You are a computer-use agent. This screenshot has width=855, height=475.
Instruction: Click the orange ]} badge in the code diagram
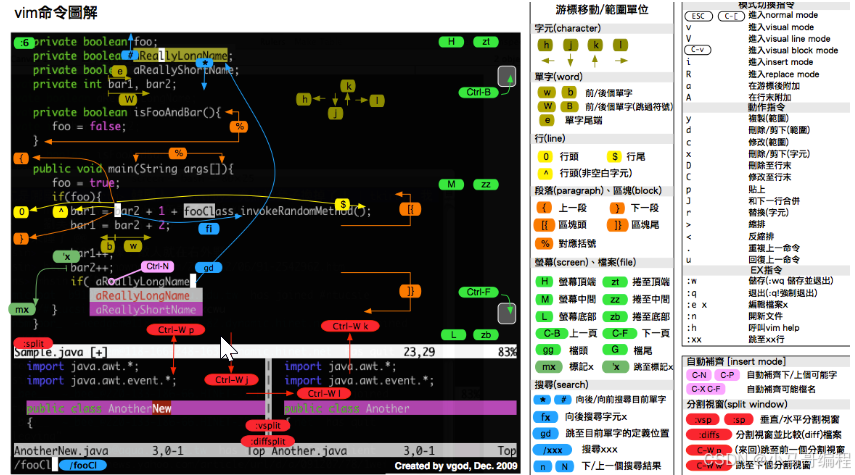[x=410, y=291]
